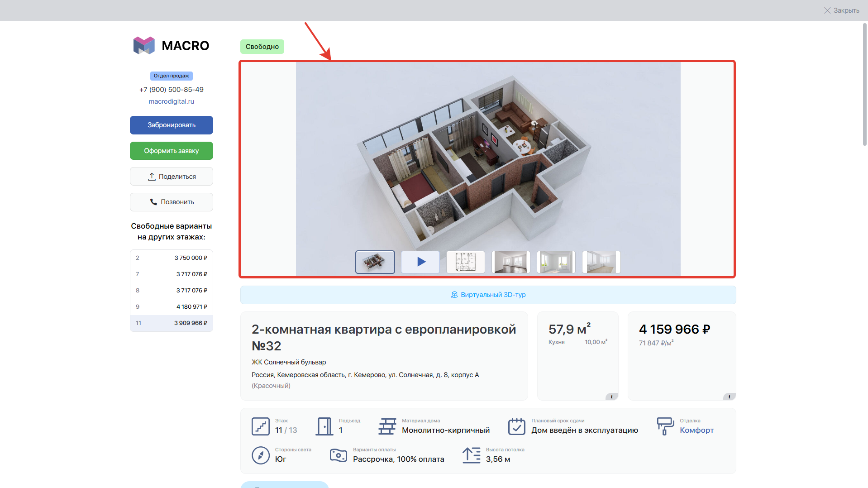The image size is (868, 488).
Task: Select floor 9 option for 4 180 971 ₽
Action: [172, 307]
